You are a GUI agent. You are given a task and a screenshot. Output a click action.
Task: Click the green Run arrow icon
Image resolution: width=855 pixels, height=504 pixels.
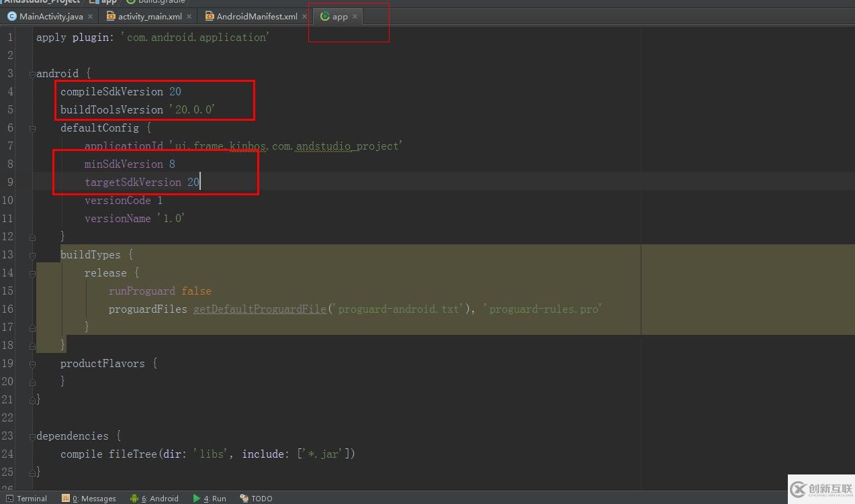[197, 499]
